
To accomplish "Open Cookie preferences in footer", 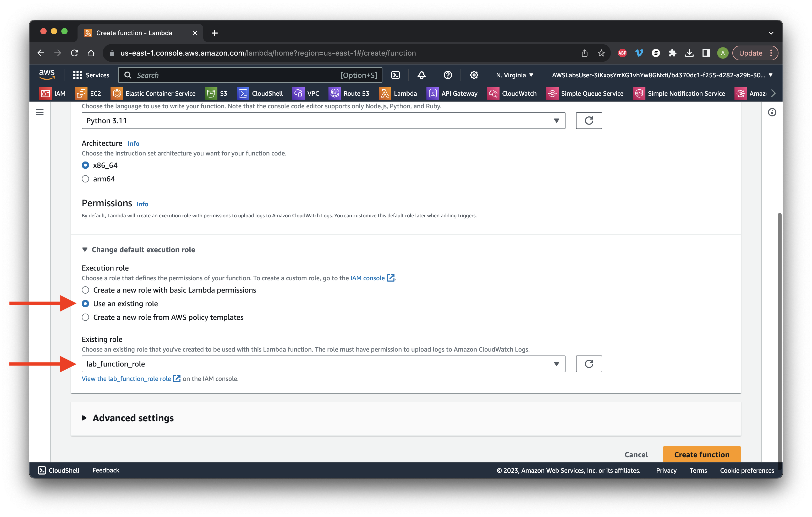I will click(747, 470).
